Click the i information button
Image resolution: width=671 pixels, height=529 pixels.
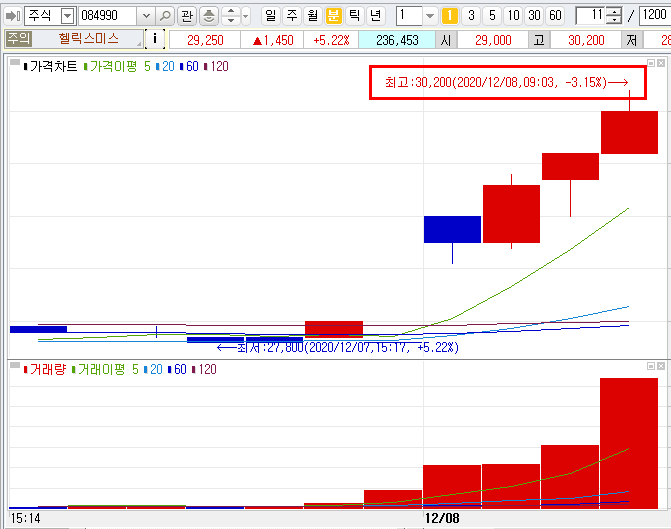(x=155, y=39)
